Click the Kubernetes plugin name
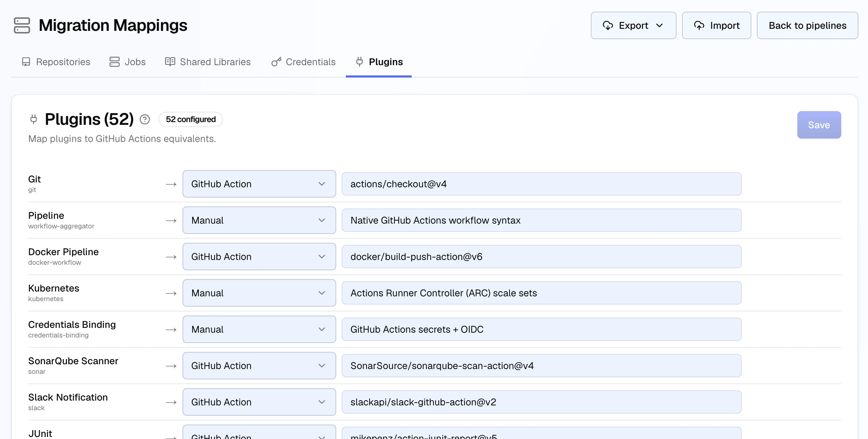The image size is (868, 439). click(54, 288)
